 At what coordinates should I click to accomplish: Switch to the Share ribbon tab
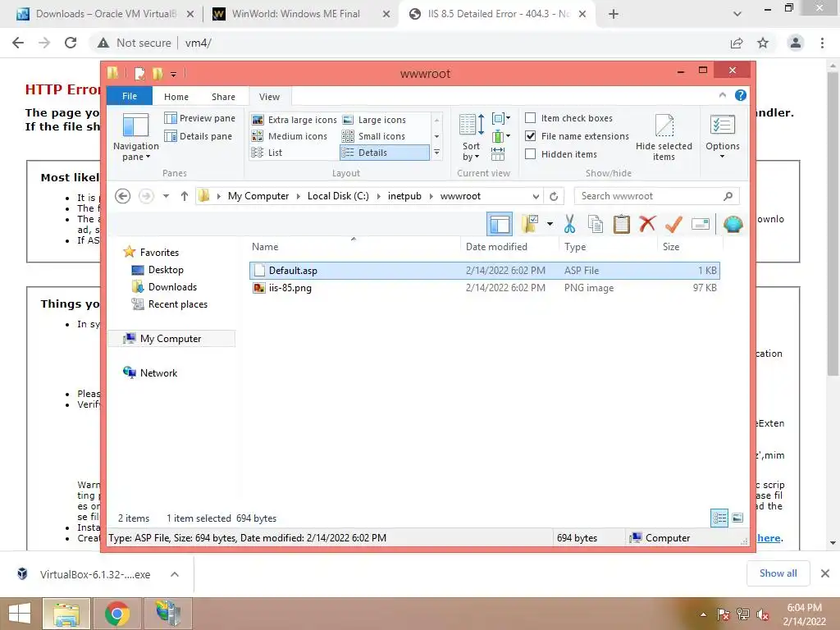223,97
